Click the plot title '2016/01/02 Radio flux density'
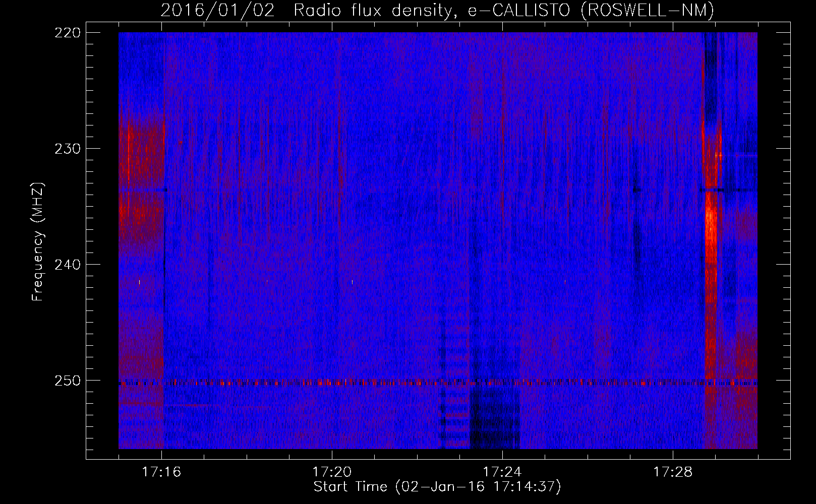816x504 pixels. coord(438,10)
